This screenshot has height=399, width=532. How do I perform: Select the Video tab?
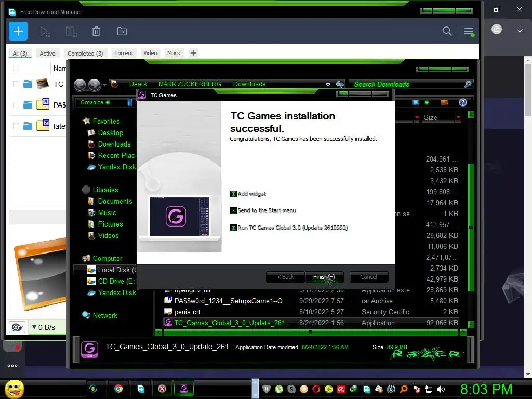click(150, 53)
